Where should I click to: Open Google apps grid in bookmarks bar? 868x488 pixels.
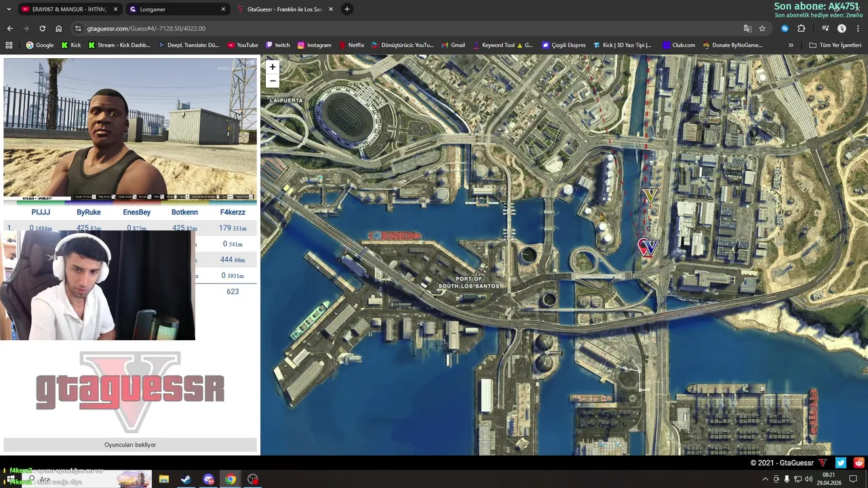[x=9, y=45]
